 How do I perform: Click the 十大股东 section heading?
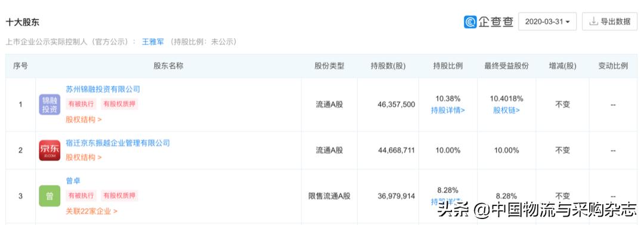pos(23,23)
